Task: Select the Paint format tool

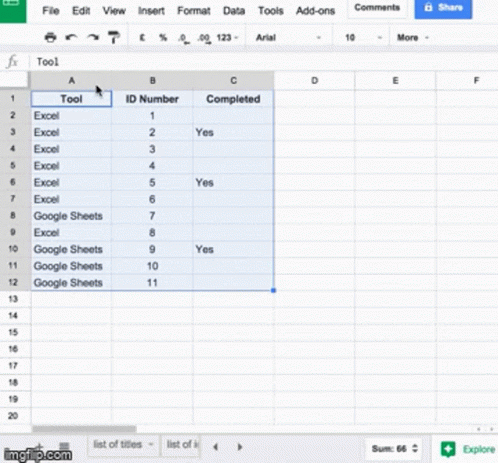Action: 114,37
